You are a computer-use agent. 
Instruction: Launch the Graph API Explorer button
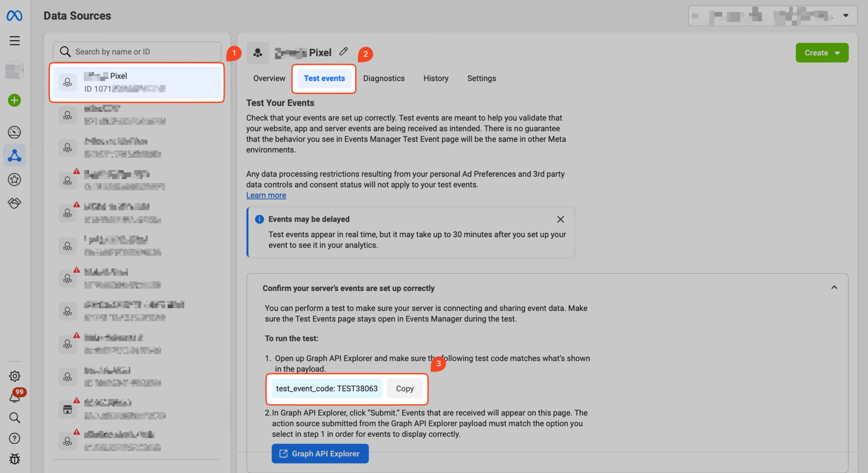[320, 454]
